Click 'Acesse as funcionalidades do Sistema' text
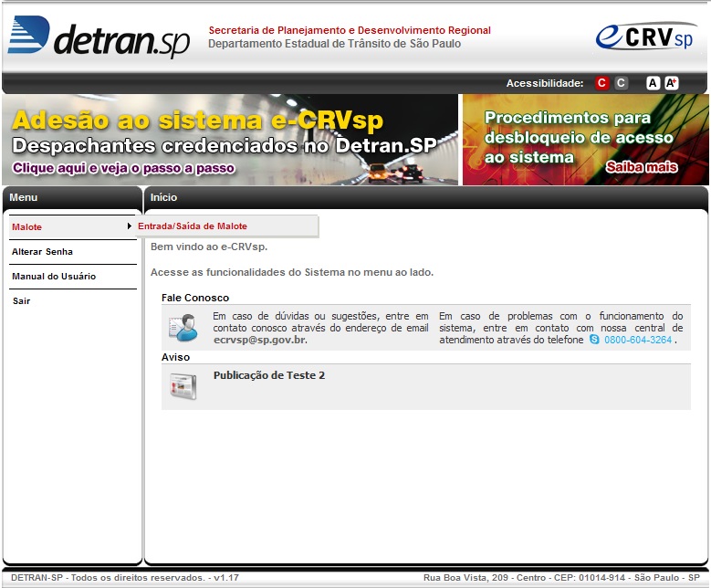This screenshot has height=588, width=711. [x=292, y=272]
